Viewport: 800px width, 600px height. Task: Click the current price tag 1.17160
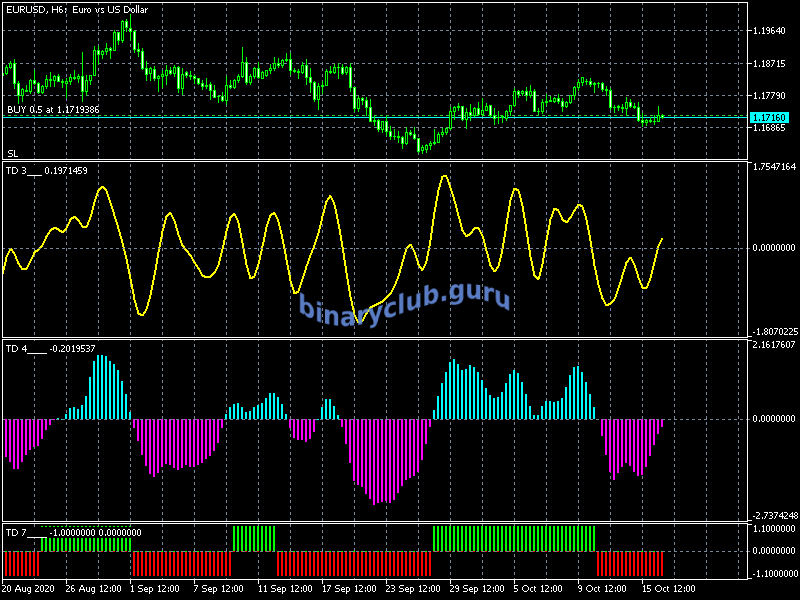pyautogui.click(x=771, y=118)
